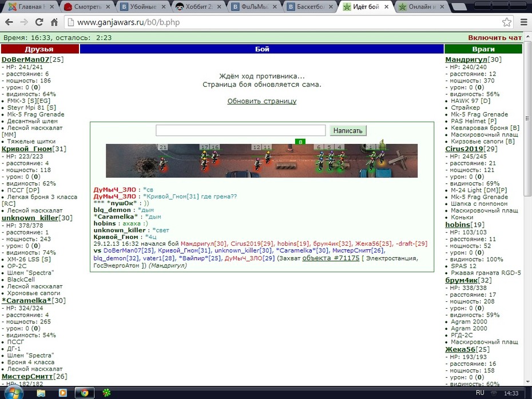Click position marker 21 on battlefield

(x=163, y=147)
